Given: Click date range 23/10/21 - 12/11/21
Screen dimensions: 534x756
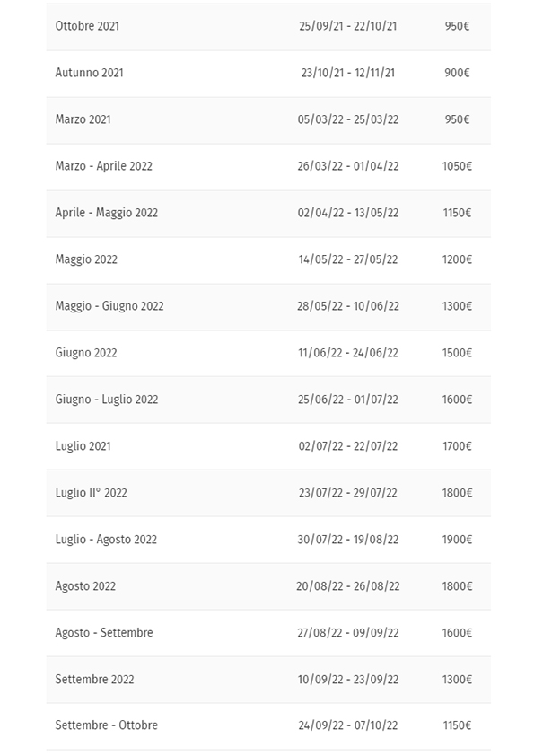Looking at the screenshot, I should click(348, 73).
